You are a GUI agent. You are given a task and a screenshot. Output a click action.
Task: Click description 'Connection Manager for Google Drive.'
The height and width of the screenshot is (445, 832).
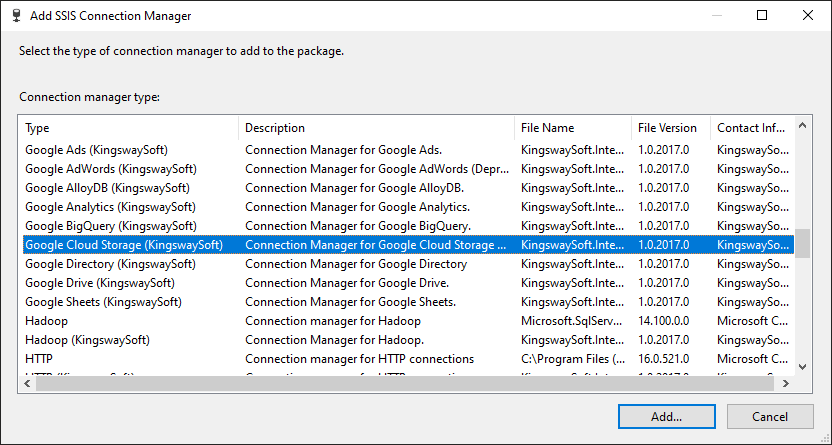347,283
